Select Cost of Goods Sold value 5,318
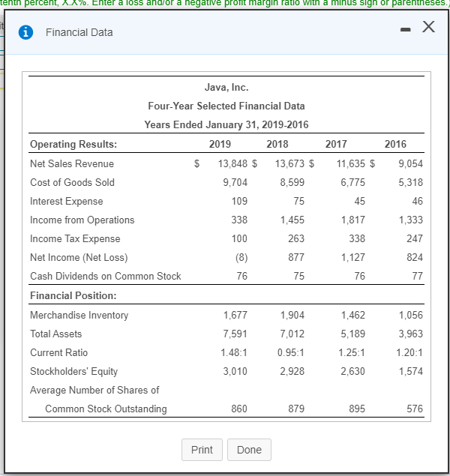 tap(410, 182)
